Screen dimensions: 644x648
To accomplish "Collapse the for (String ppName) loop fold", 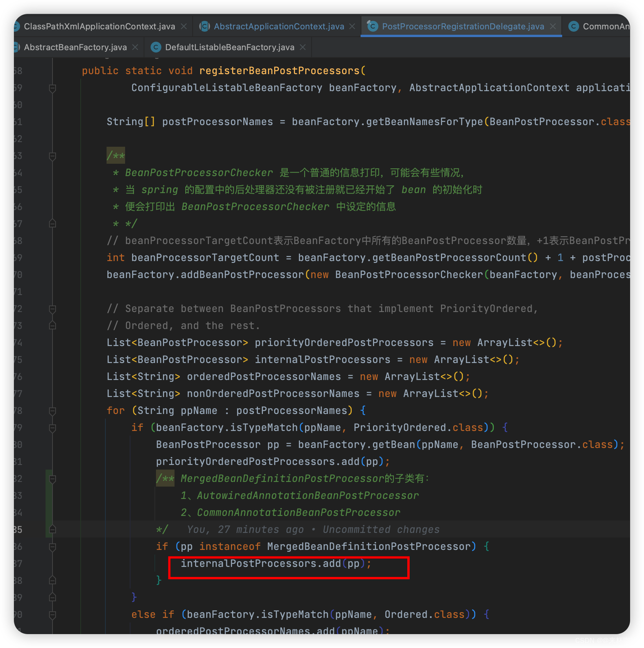I will pyautogui.click(x=53, y=411).
